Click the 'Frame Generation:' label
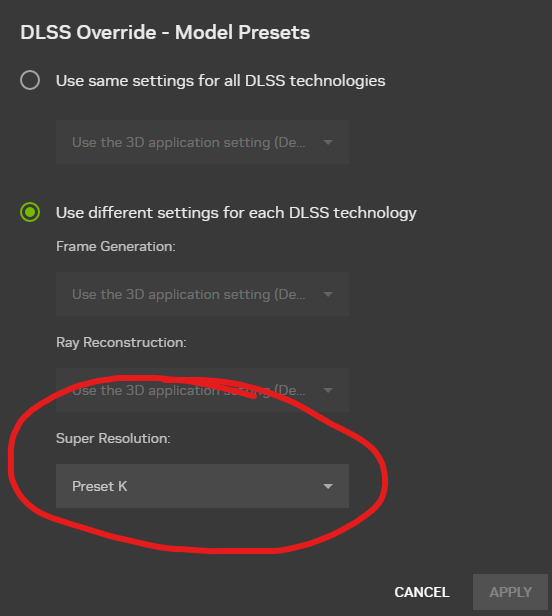Image resolution: width=552 pixels, height=616 pixels. 116,246
